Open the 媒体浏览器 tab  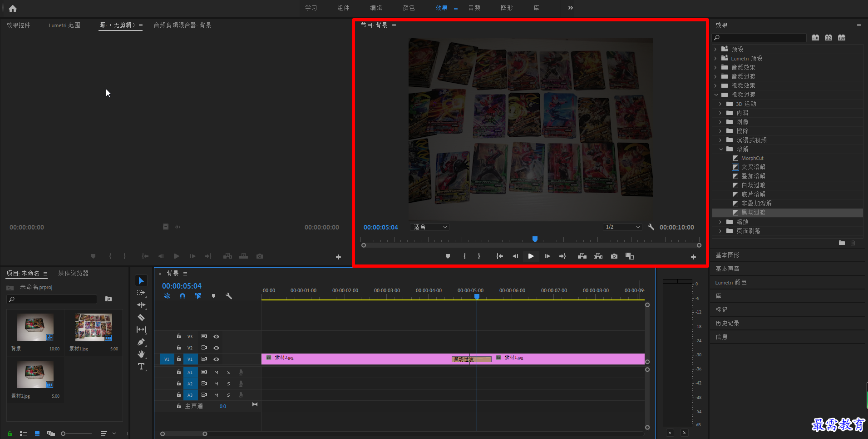point(73,273)
